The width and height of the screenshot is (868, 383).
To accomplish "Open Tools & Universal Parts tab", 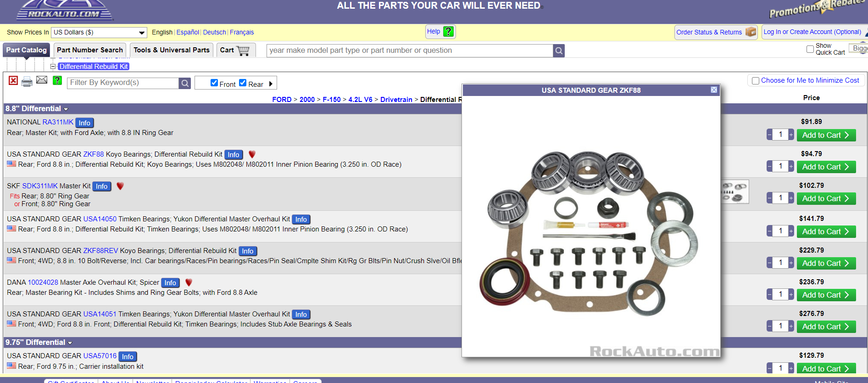I will tap(172, 50).
